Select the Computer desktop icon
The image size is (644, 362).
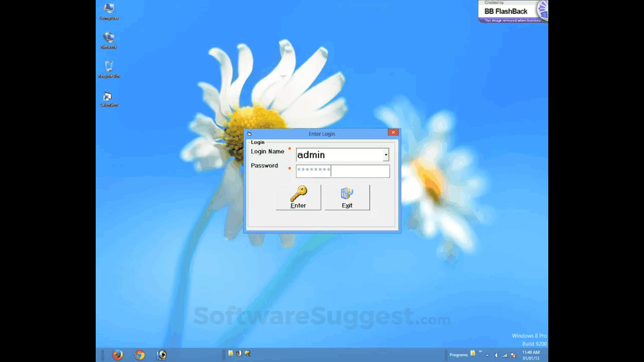click(x=109, y=11)
